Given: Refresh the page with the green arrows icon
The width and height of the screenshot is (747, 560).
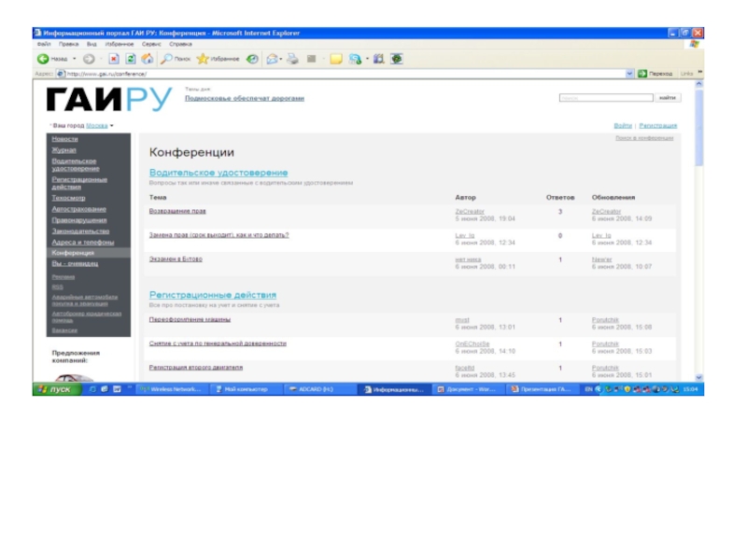Looking at the screenshot, I should pos(131,59).
